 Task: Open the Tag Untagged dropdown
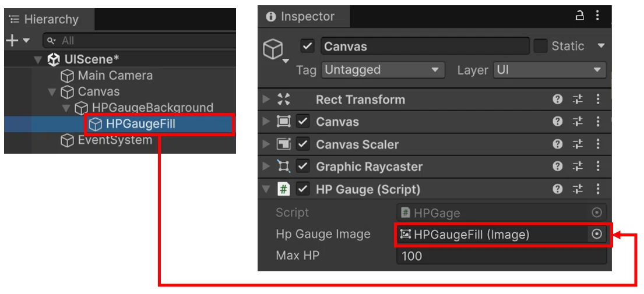coord(383,70)
